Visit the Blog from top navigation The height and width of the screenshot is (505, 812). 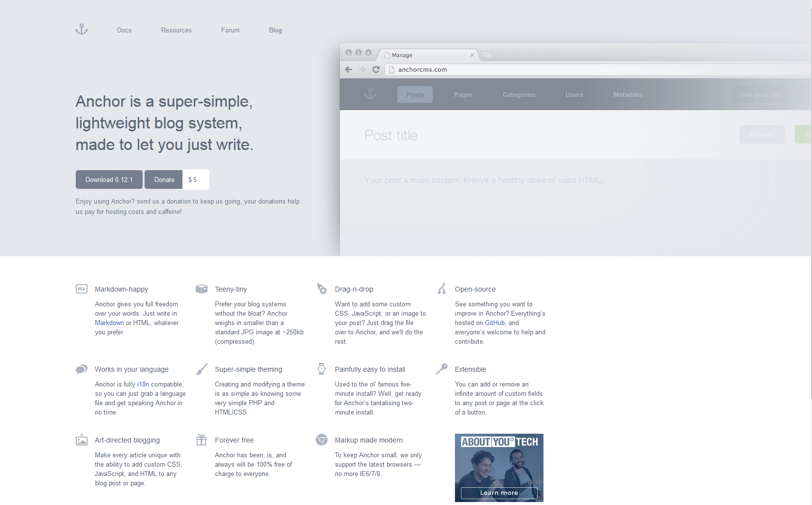275,30
